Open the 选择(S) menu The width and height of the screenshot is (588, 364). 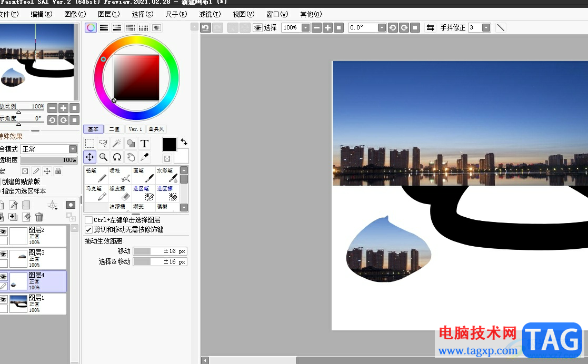point(143,14)
